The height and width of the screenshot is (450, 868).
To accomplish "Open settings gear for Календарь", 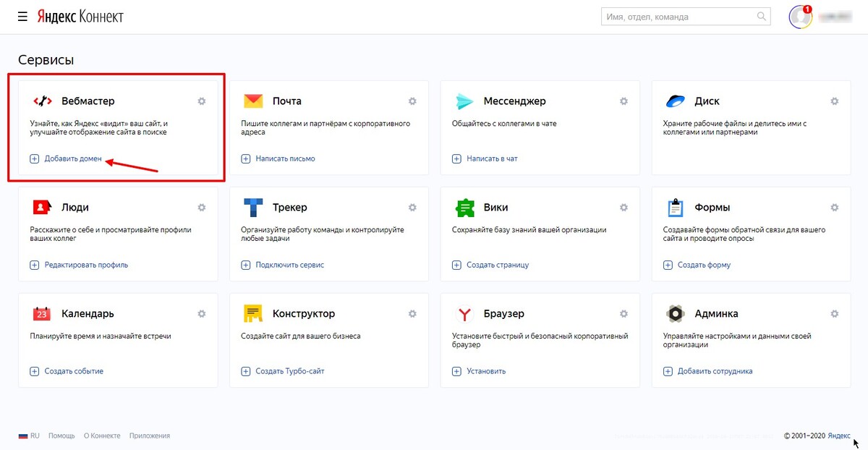I will click(202, 314).
